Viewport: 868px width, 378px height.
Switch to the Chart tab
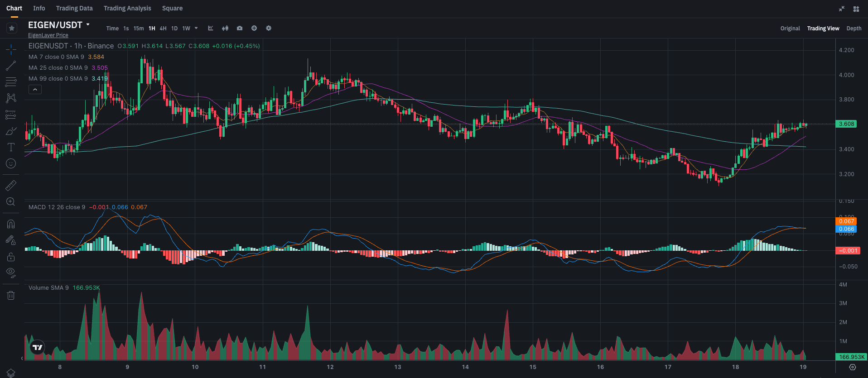(x=14, y=8)
